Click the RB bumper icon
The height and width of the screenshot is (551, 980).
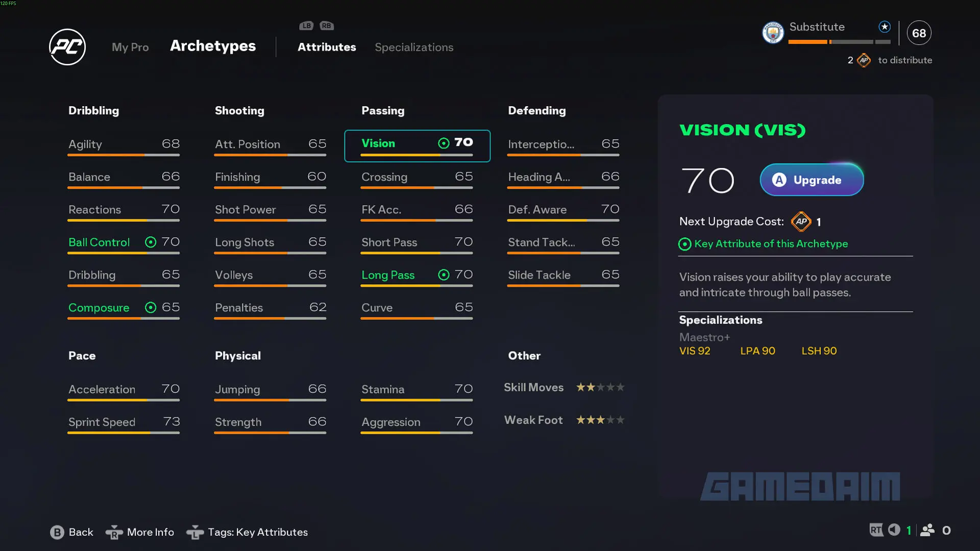click(327, 26)
